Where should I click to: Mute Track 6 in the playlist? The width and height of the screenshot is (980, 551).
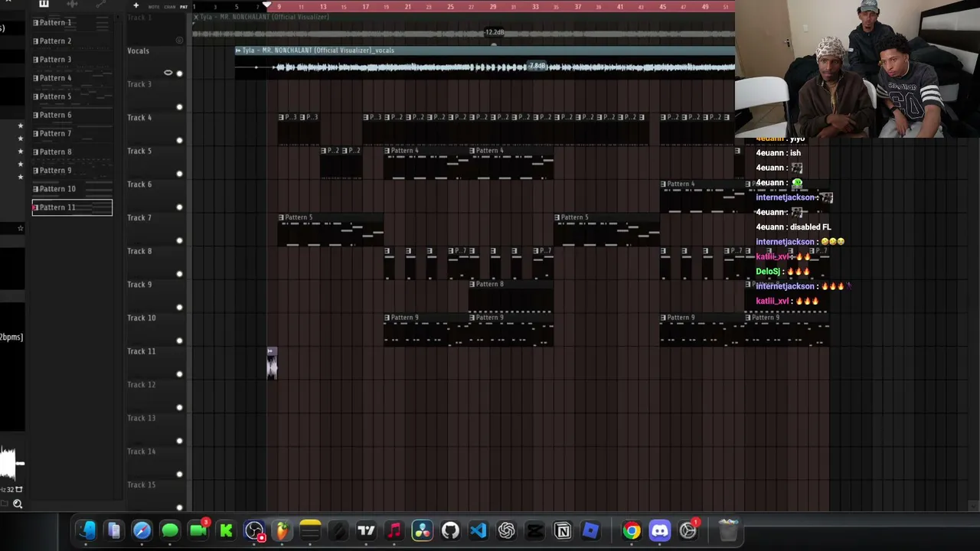pos(179,207)
